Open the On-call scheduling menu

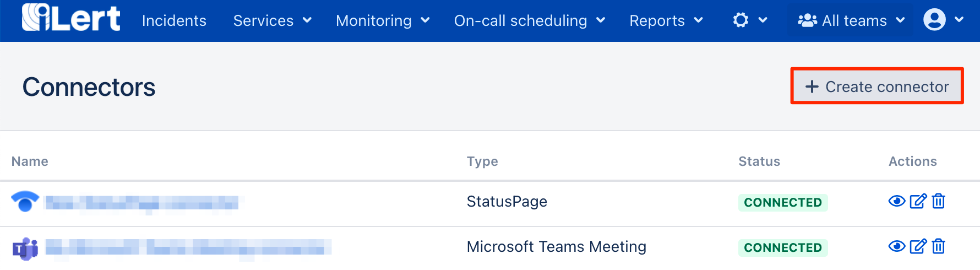coord(529,21)
